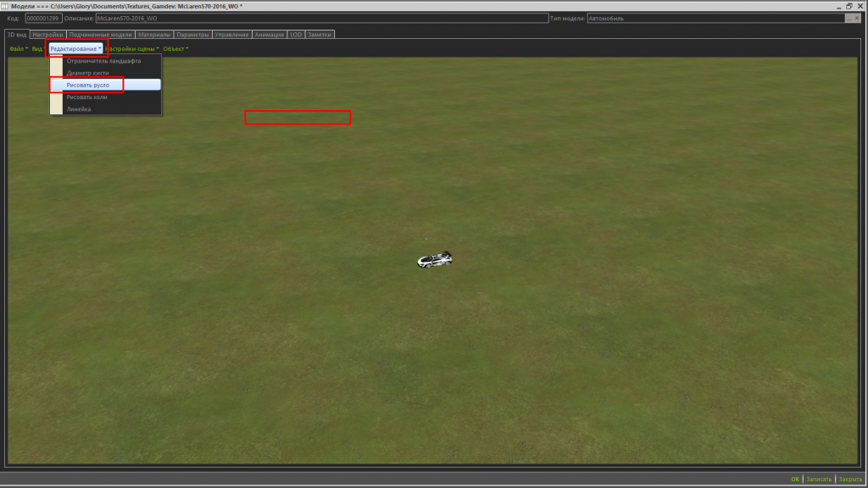
Task: Click the Тип модели field
Action: (715, 19)
